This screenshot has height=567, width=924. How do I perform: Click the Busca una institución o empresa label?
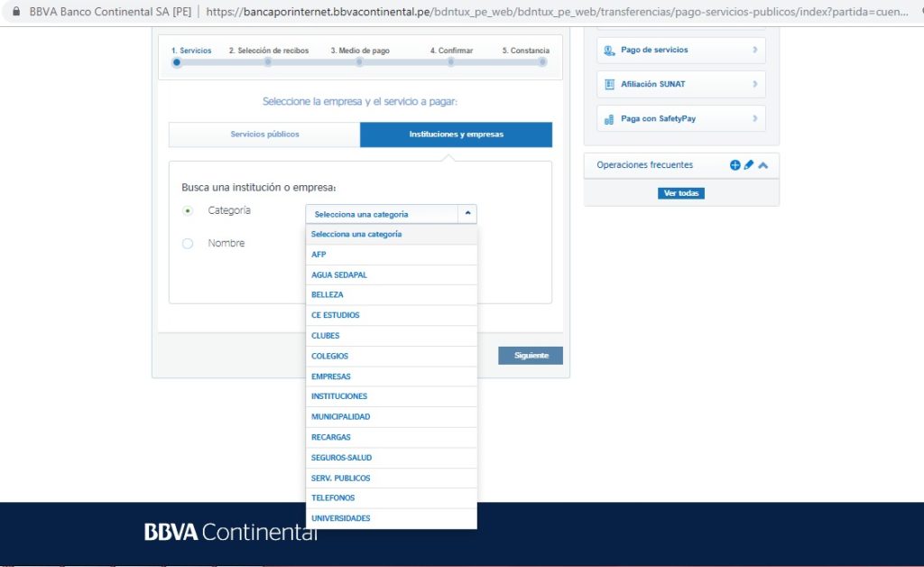(x=259, y=188)
